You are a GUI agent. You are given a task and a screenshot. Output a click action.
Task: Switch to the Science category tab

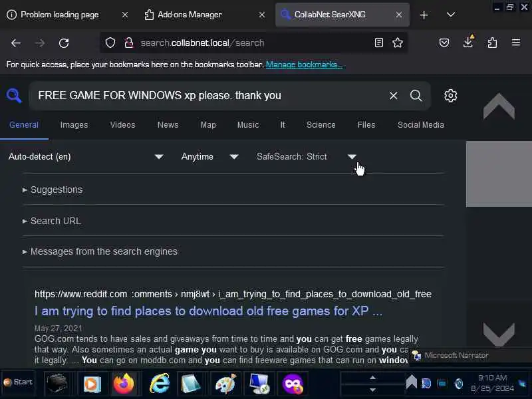(321, 125)
